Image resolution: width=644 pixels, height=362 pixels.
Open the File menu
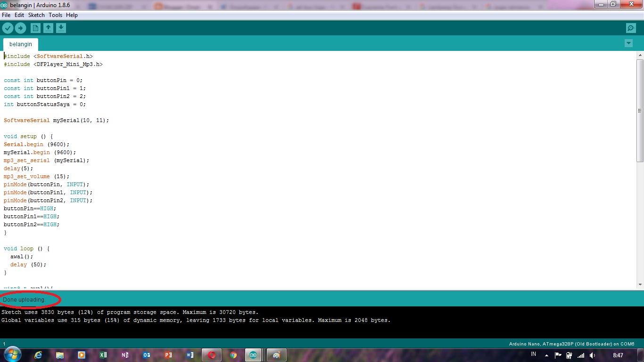coord(6,15)
